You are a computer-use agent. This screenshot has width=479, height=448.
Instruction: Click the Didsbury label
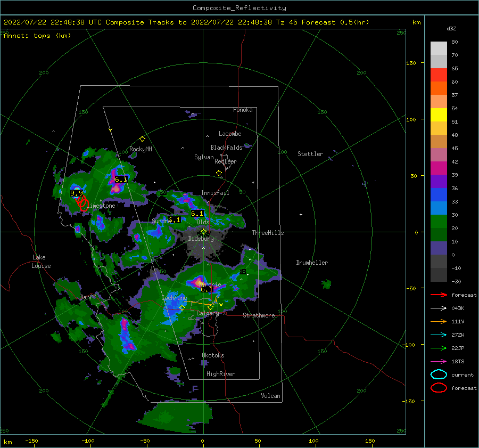tap(201, 239)
